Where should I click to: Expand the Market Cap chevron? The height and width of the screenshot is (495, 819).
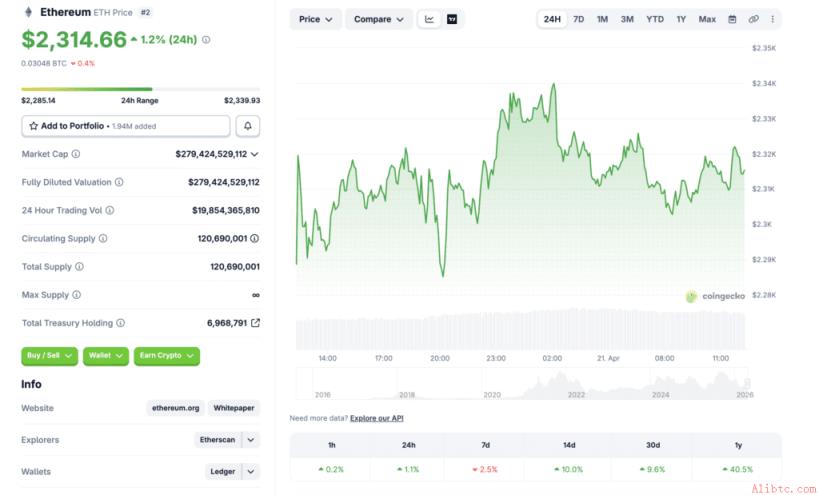click(254, 154)
